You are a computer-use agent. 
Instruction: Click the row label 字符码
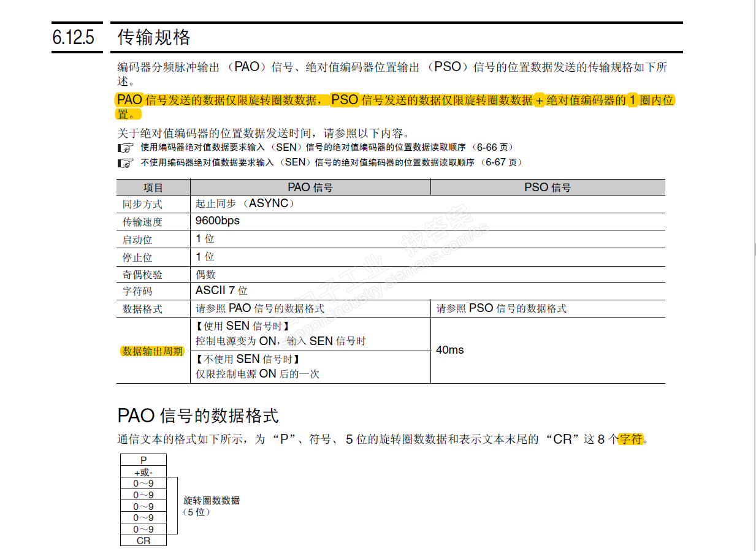137,292
